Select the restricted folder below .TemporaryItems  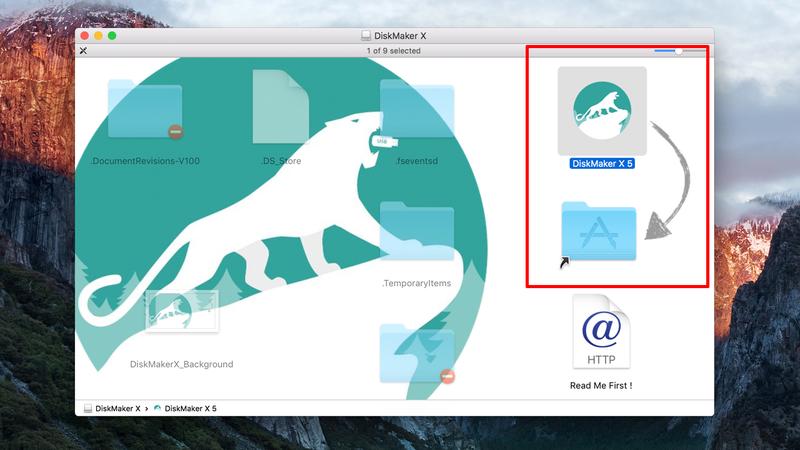click(417, 353)
